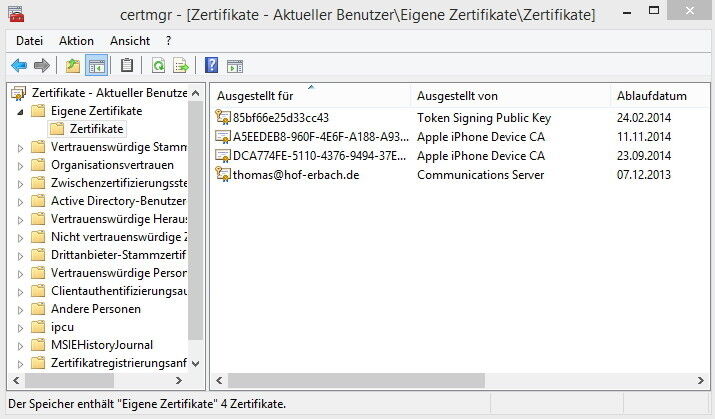Go forward with the gray arrow button
This screenshot has height=419, width=715.
point(41,66)
